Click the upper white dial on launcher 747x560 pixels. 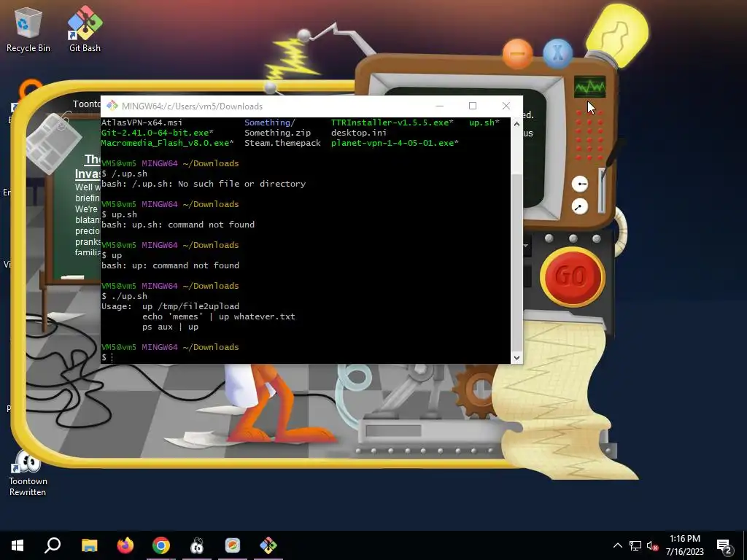coord(580,184)
